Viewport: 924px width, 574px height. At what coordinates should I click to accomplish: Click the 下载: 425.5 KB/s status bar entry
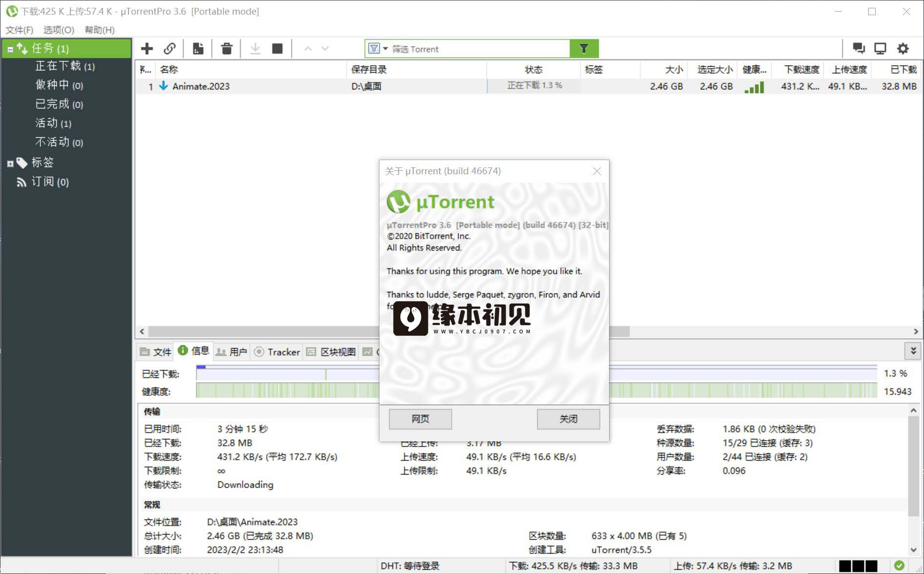click(x=573, y=566)
